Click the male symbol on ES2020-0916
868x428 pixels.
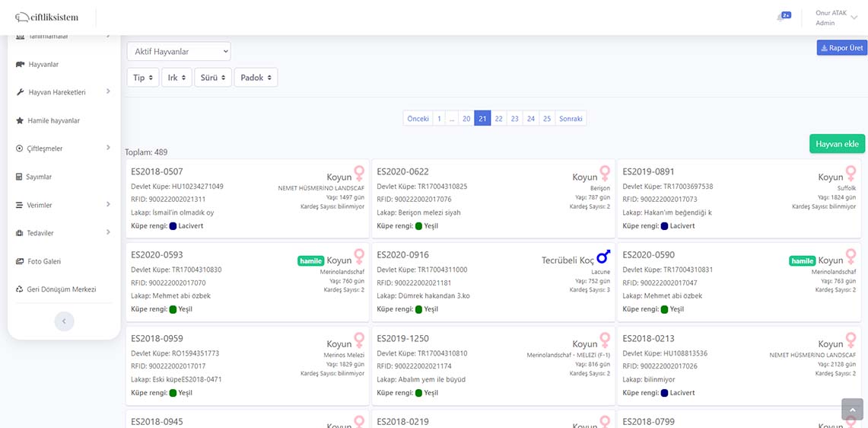[x=603, y=256]
